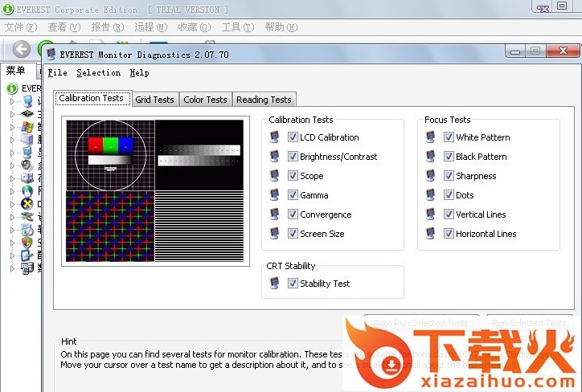
Task: Uncheck the LCD Calibration checkbox
Action: pyautogui.click(x=293, y=137)
